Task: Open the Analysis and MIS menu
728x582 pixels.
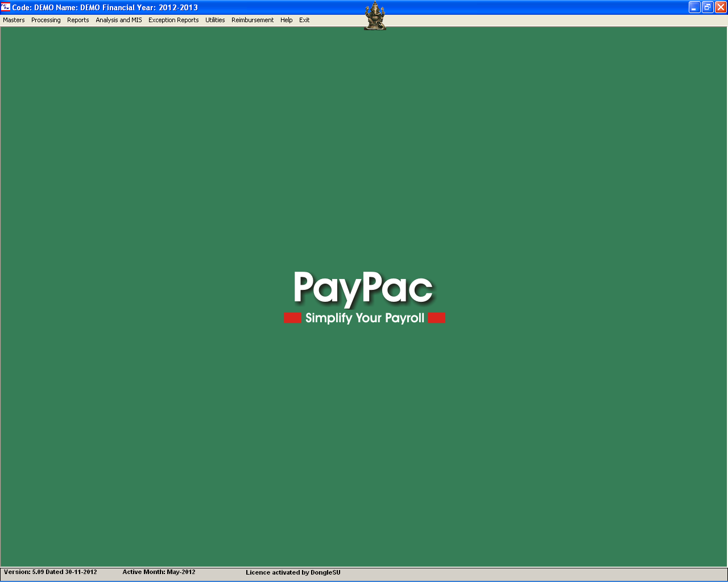Action: click(x=119, y=20)
